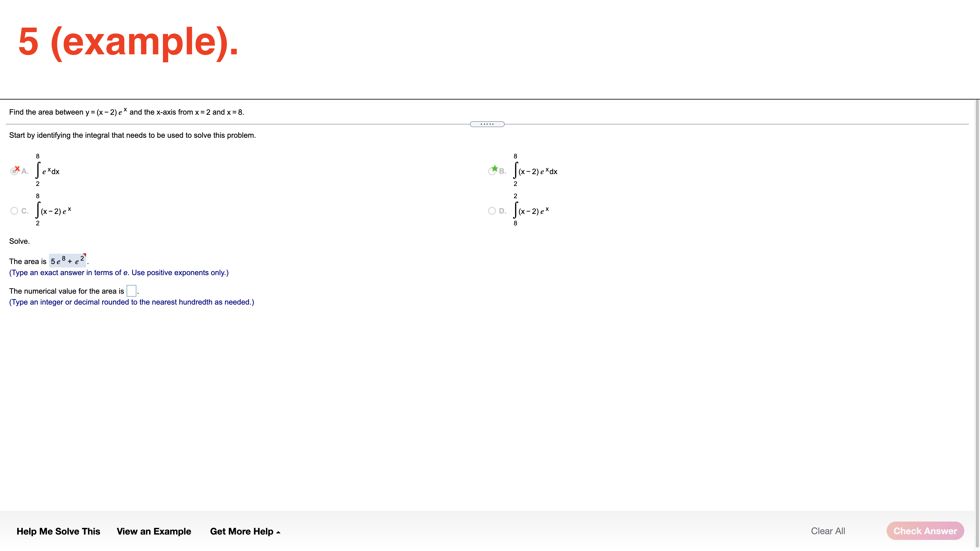Open Help Me Solve This
The image size is (980, 551).
pyautogui.click(x=59, y=531)
